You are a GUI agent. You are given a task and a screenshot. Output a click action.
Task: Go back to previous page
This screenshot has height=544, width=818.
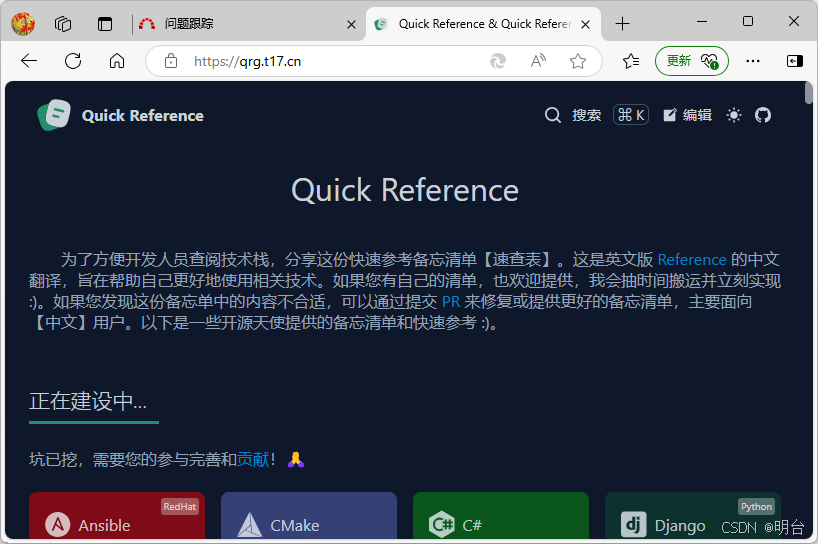pyautogui.click(x=29, y=61)
